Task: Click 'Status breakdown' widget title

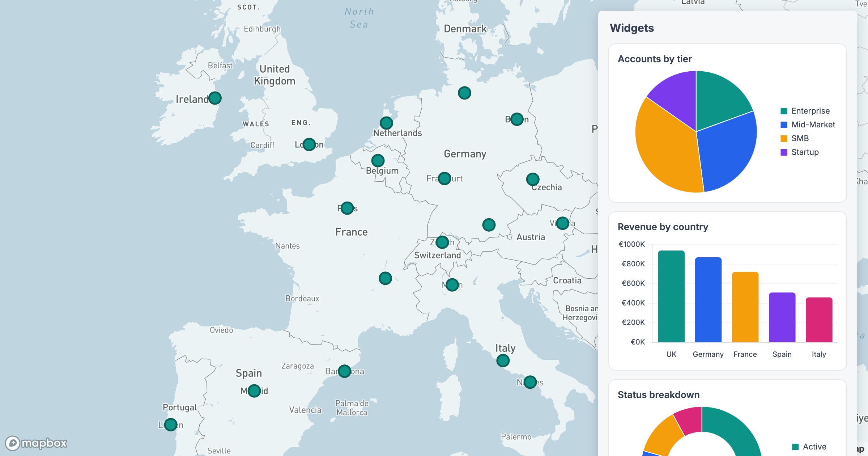Action: click(x=659, y=395)
